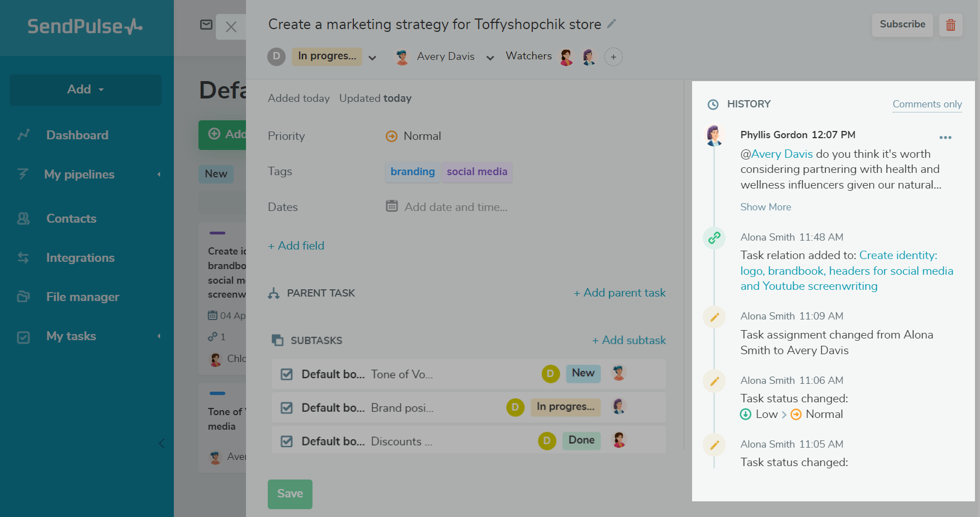The height and width of the screenshot is (517, 980).
Task: Click the Subscribe button
Action: [902, 25]
